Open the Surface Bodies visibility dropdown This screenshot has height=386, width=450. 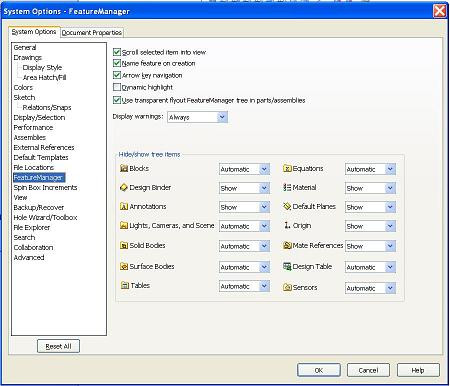point(244,267)
